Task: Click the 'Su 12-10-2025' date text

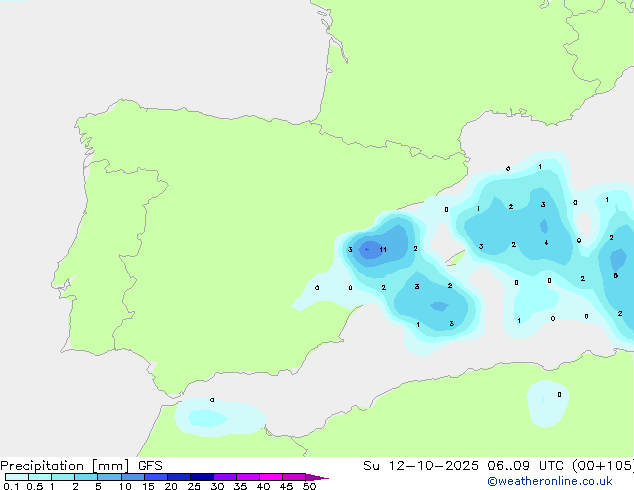Action: [421, 466]
